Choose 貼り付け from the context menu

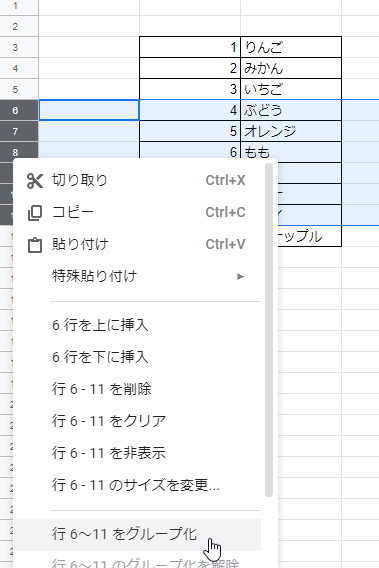(x=80, y=244)
